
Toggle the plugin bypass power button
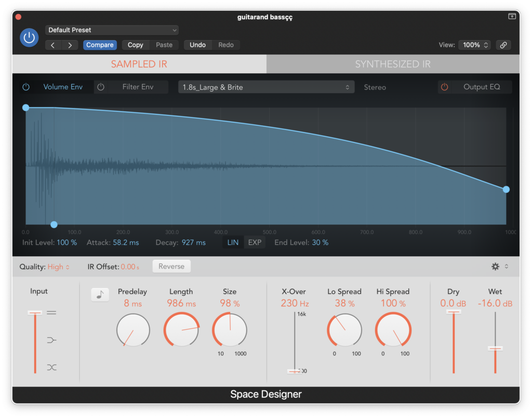pos(29,37)
